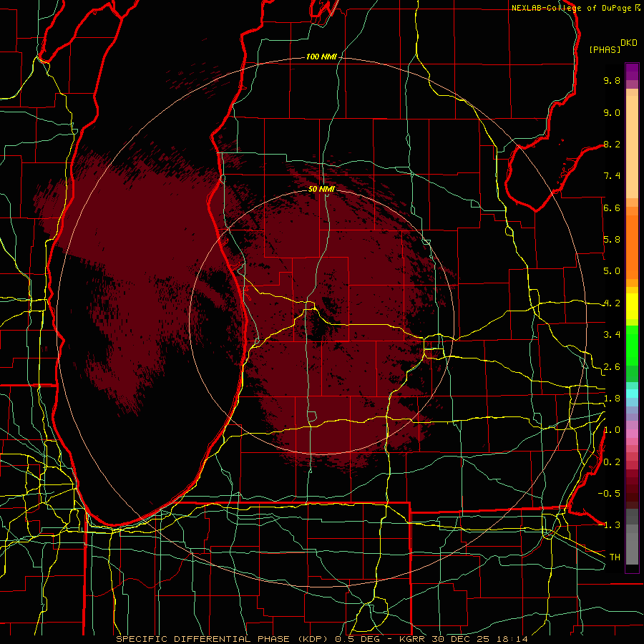This screenshot has width=644, height=644.
Task: Click the DKD label above the color scale
Action: point(629,43)
